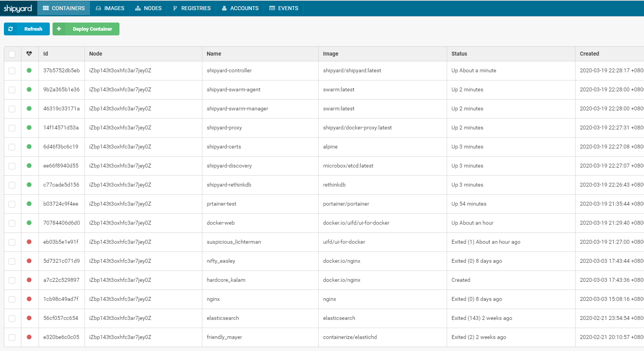The height and width of the screenshot is (351, 644).
Task: Open container id eb03b5e1e91f
Action: [61, 242]
